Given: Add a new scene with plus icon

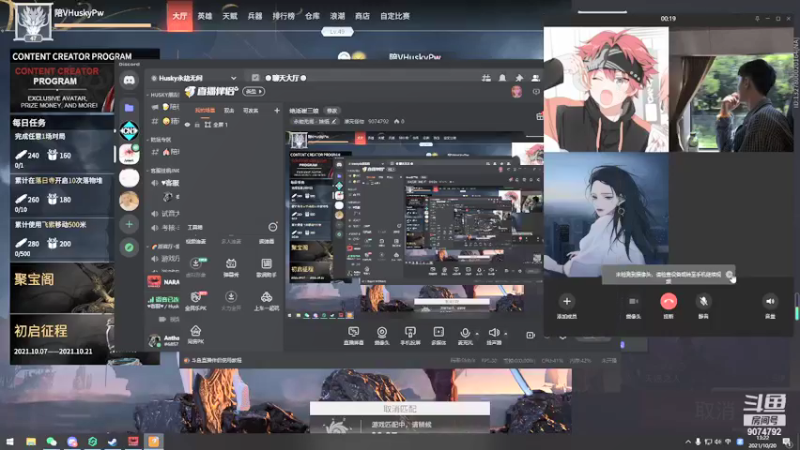Looking at the screenshot, I should click(x=277, y=110).
